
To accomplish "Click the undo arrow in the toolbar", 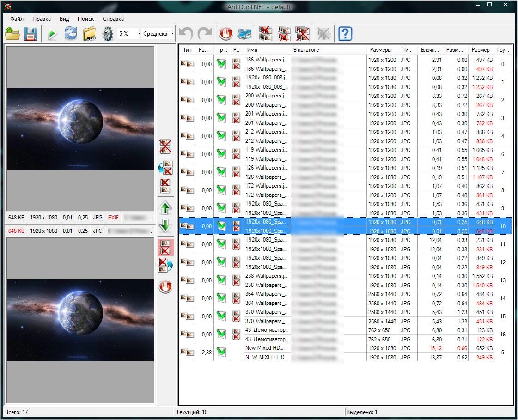I will (186, 34).
